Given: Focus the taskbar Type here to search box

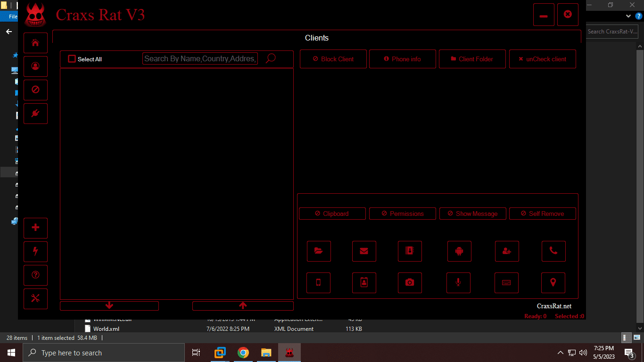Looking at the screenshot, I should tap(103, 353).
